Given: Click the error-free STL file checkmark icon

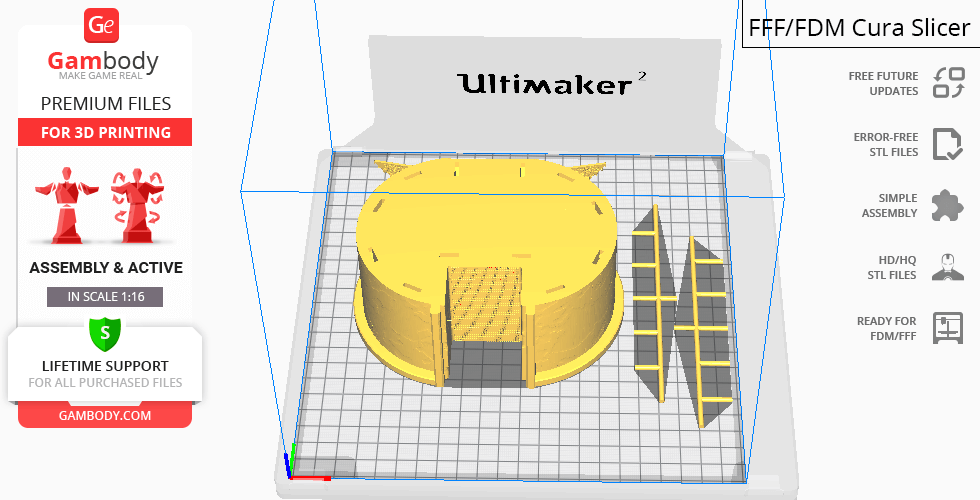Looking at the screenshot, I should (948, 144).
